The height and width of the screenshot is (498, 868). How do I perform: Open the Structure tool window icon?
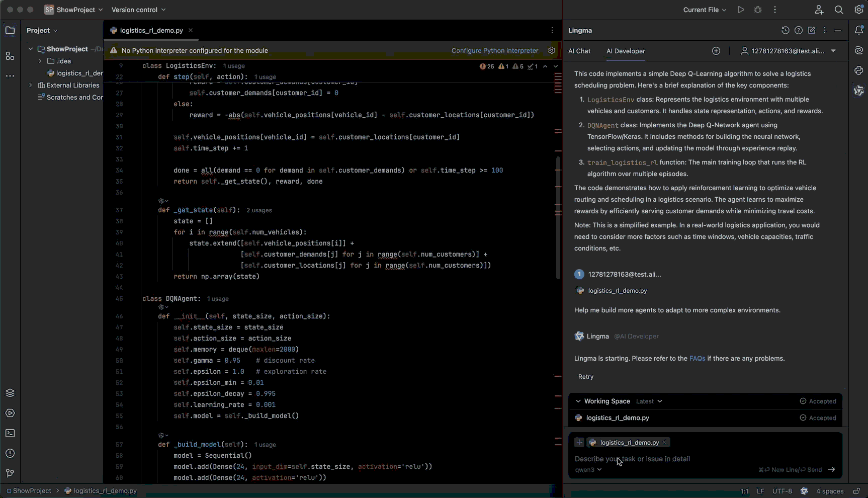coord(10,56)
